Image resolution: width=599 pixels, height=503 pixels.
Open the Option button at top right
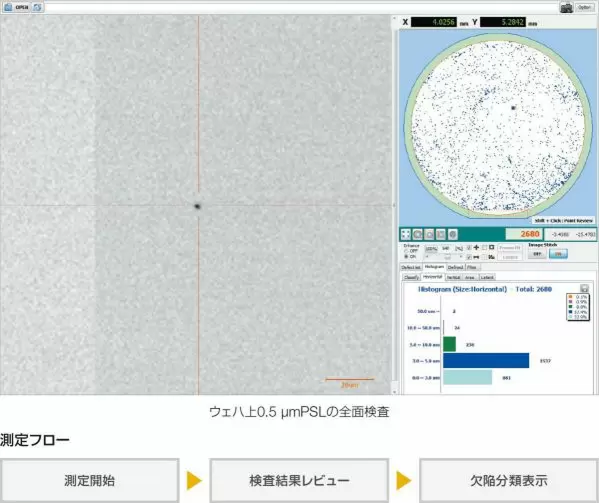point(584,7)
